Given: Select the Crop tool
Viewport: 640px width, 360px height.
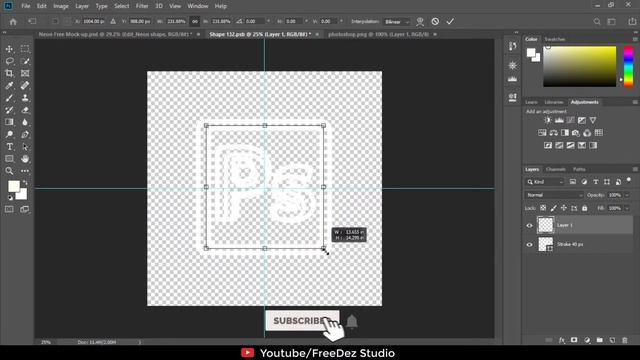Looking at the screenshot, I should [9, 73].
